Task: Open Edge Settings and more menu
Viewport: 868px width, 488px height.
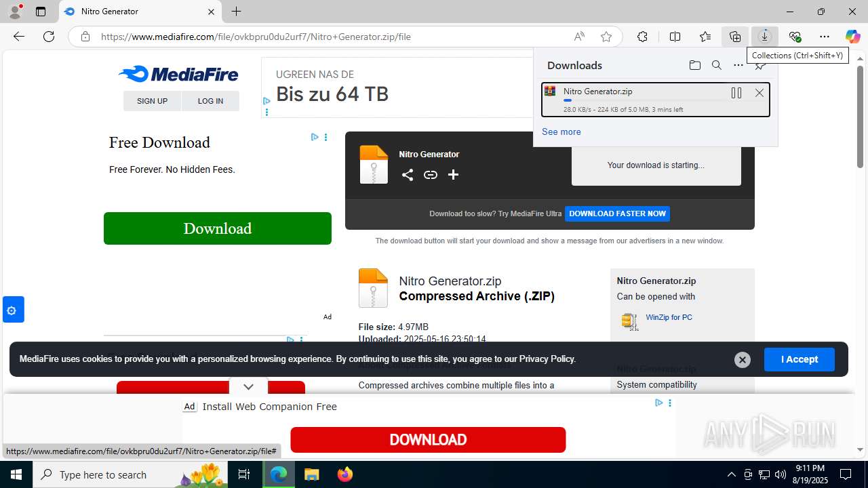Action: click(x=825, y=37)
